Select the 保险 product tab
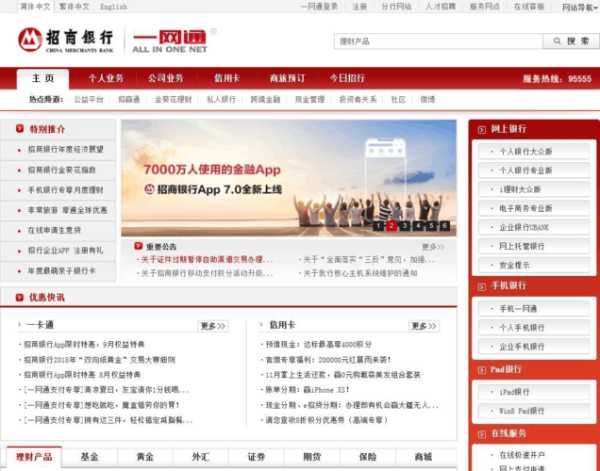 click(x=368, y=457)
